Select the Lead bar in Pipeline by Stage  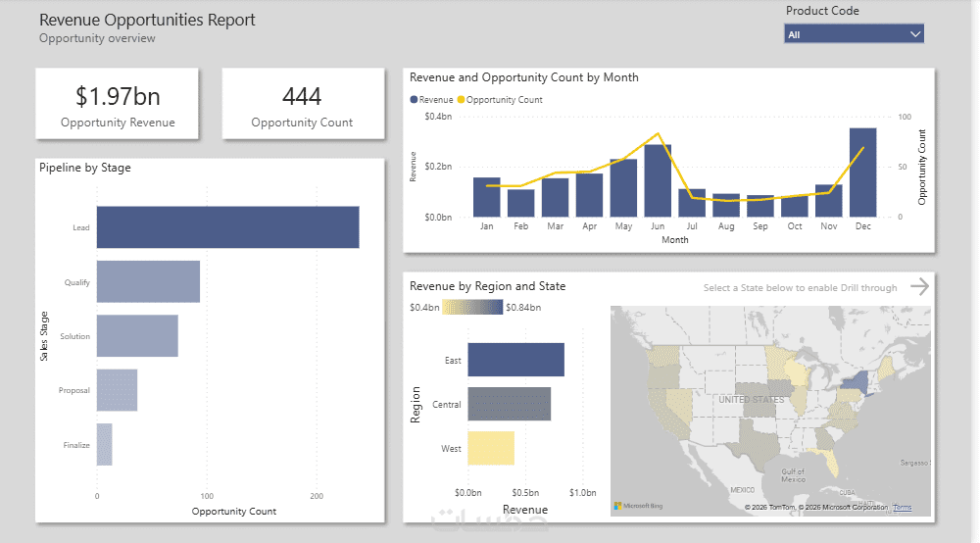click(227, 227)
